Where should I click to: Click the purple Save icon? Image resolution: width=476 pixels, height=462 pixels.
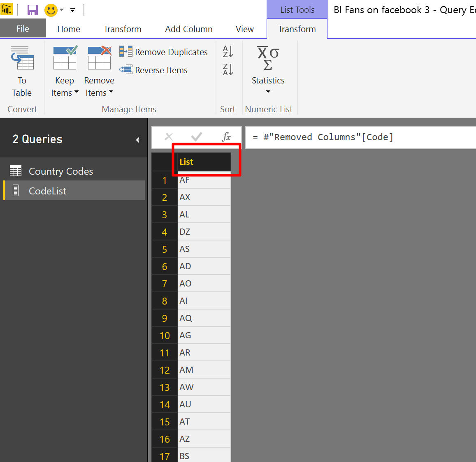[x=33, y=10]
